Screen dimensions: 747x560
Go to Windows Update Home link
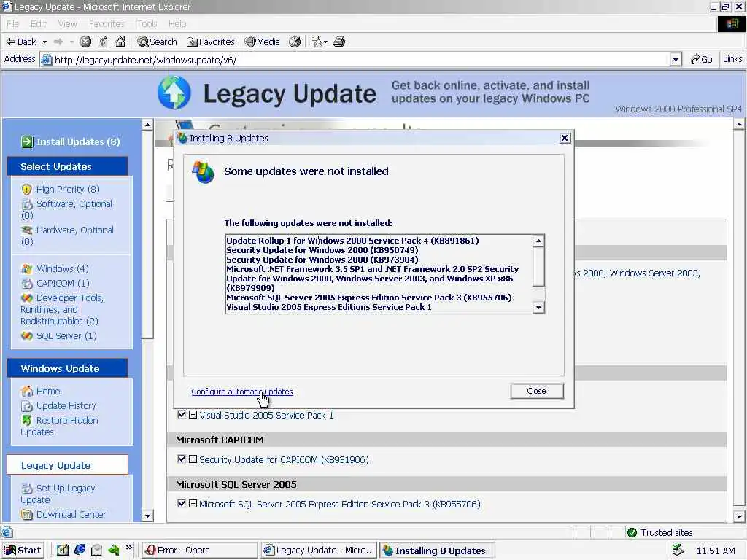coord(48,392)
